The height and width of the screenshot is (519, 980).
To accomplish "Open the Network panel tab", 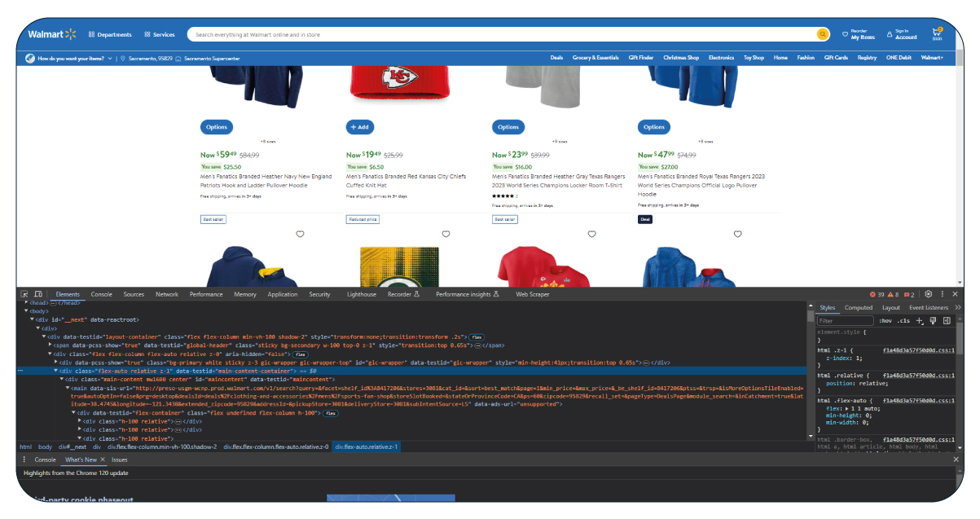I will [167, 294].
